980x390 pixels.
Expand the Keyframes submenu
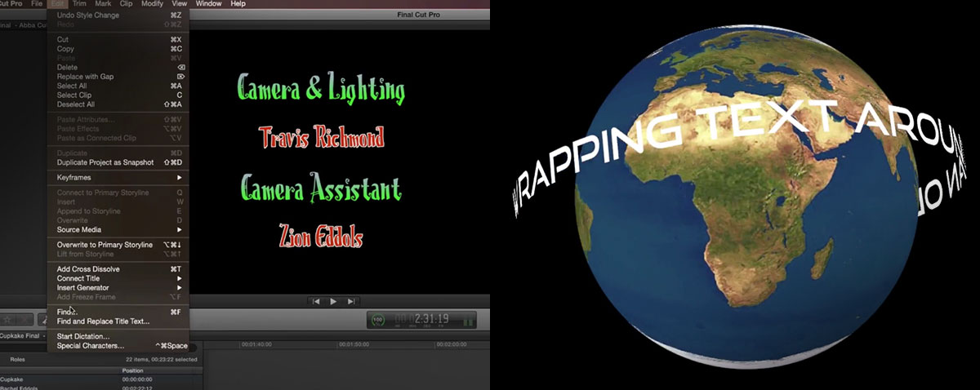coord(118,177)
